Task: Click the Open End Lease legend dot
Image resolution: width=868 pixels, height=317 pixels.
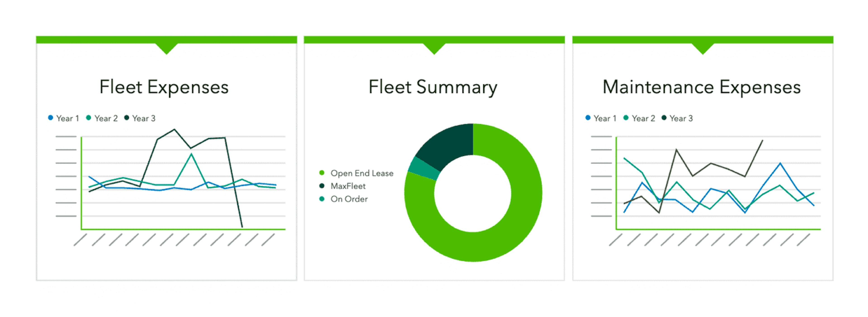Action: [x=322, y=173]
